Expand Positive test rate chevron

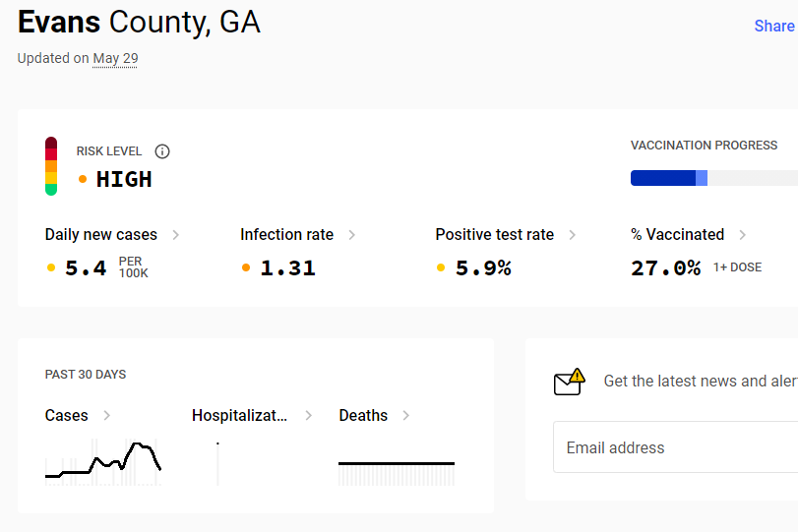click(x=572, y=235)
